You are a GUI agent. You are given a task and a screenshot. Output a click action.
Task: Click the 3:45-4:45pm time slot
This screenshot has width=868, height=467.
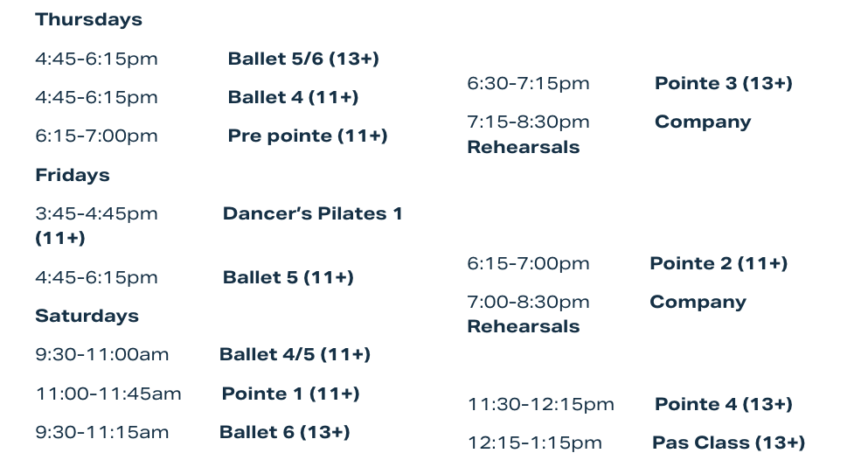[x=96, y=213]
